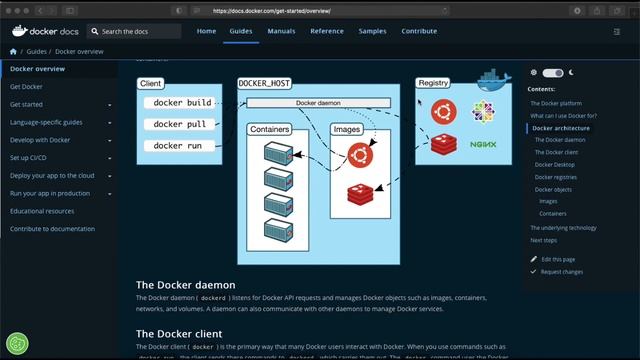The height and width of the screenshot is (360, 640).
Task: Click the Request changes link
Action: [562, 272]
